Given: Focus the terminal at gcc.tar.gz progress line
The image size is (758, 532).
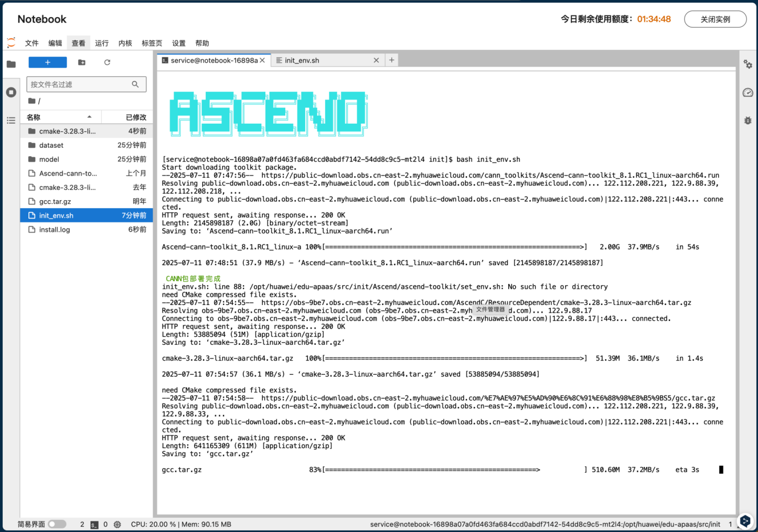Looking at the screenshot, I should tap(443, 470).
